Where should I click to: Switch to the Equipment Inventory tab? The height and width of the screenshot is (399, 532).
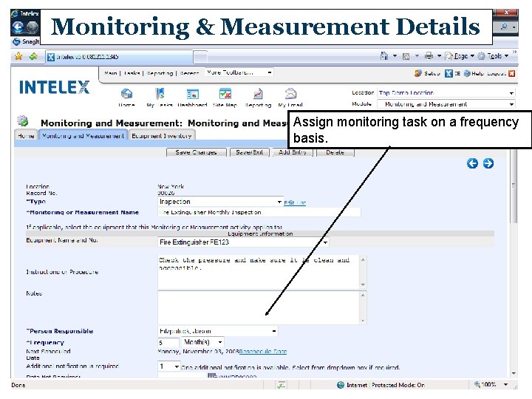tap(162, 136)
